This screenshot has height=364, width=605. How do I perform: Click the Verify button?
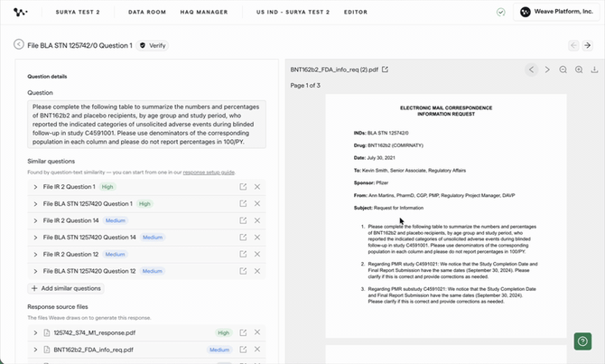coord(153,45)
